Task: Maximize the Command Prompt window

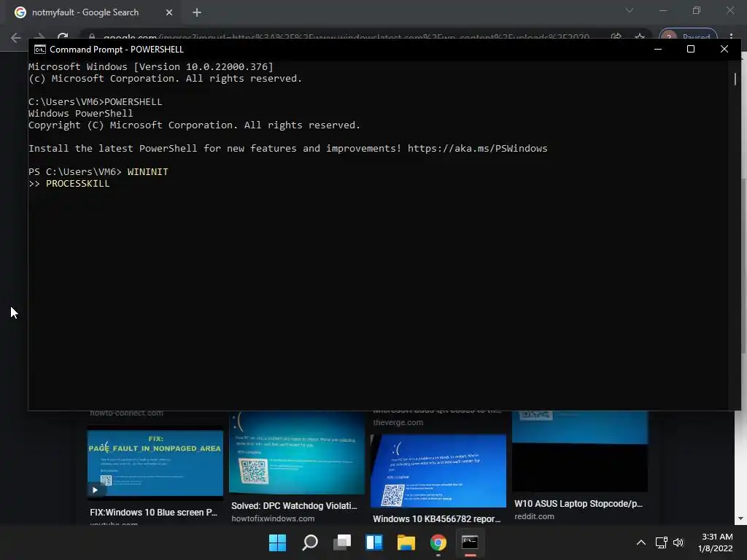Action: 691,49
